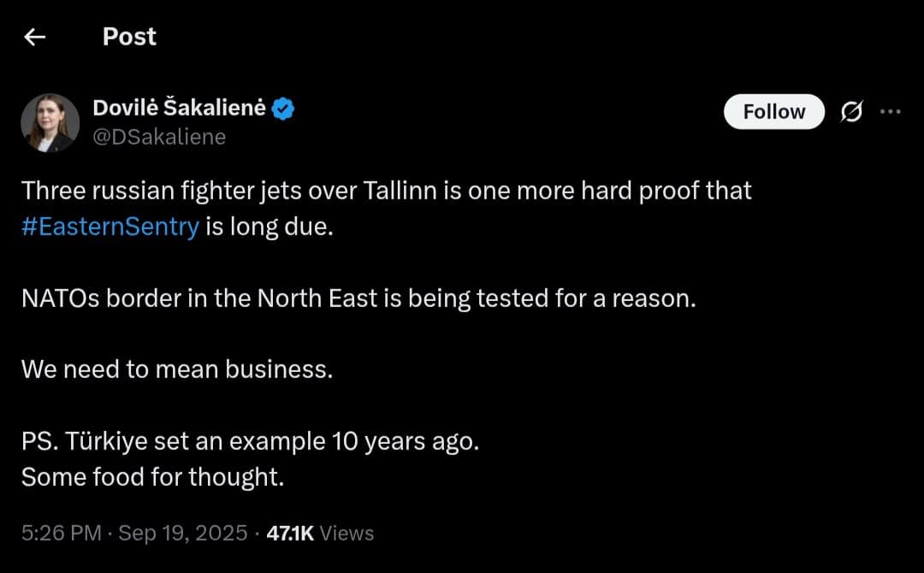Click the "PS. Türkiye" paragraph

tap(251, 440)
